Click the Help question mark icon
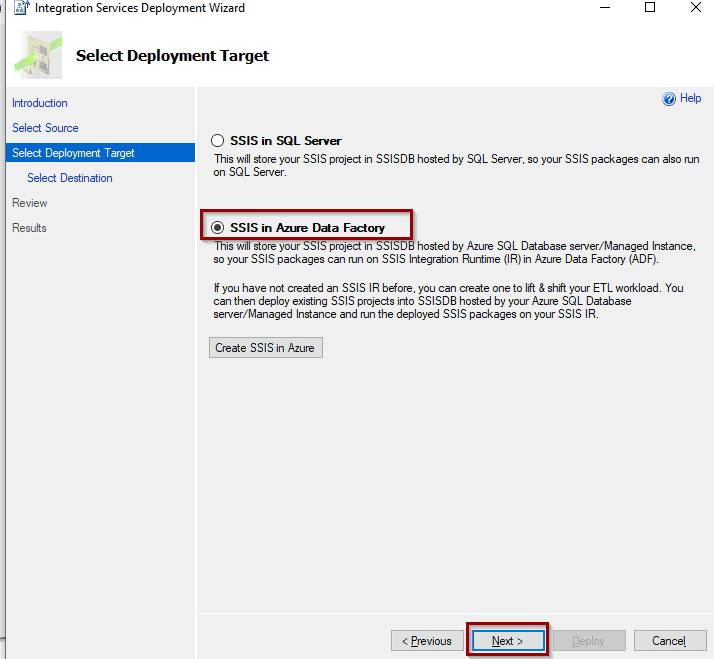 [668, 98]
